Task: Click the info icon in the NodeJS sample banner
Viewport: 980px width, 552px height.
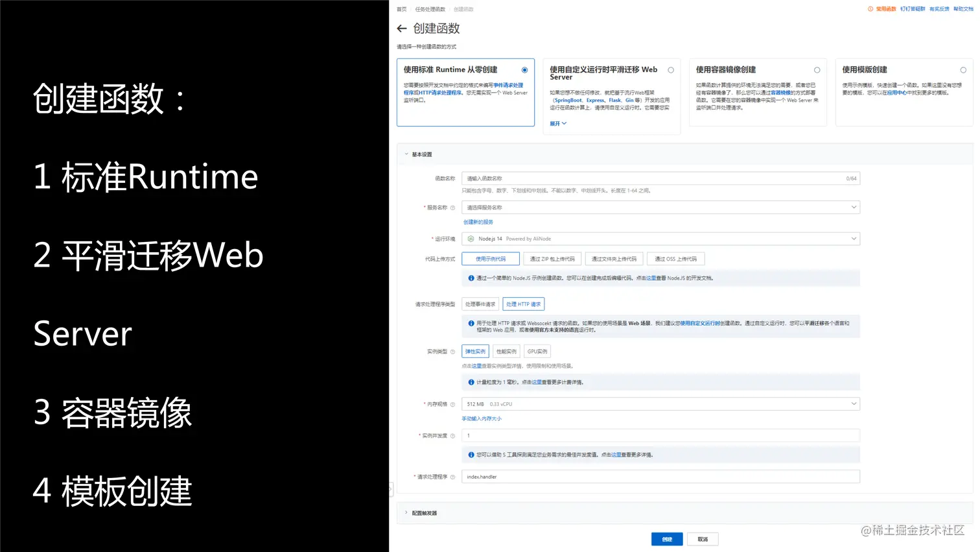Action: 471,278
